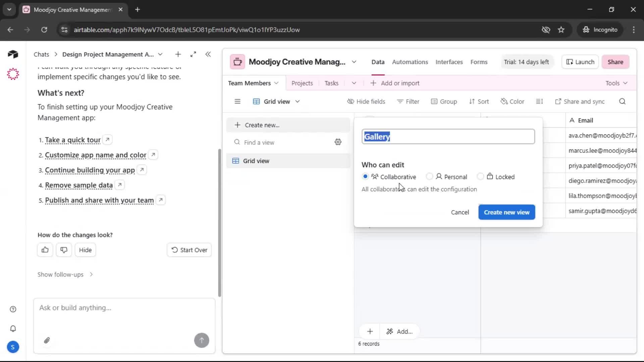Cancel the new view dialog
The width and height of the screenshot is (644, 362).
pos(460,212)
